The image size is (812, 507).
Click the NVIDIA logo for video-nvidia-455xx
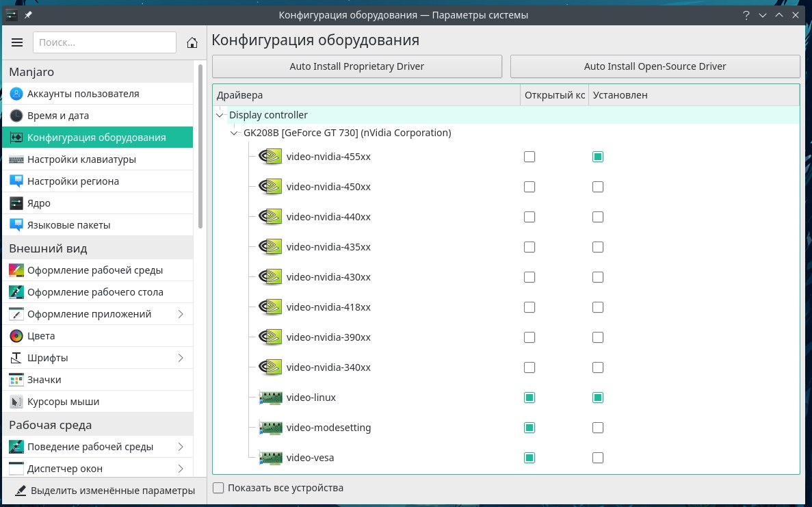[x=270, y=157]
